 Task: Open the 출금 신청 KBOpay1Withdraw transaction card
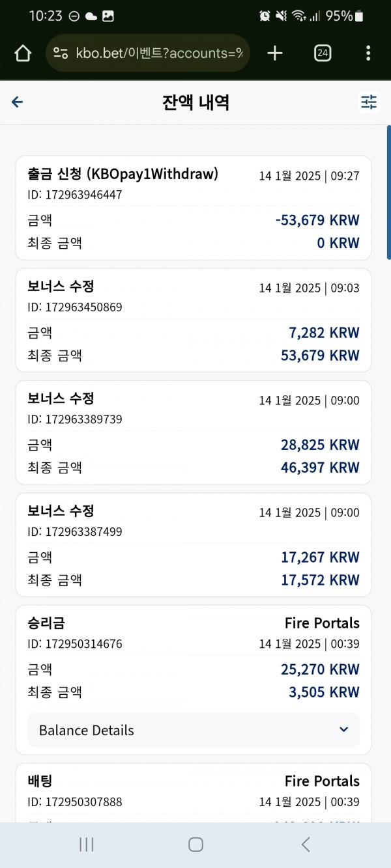pyautogui.click(x=194, y=208)
